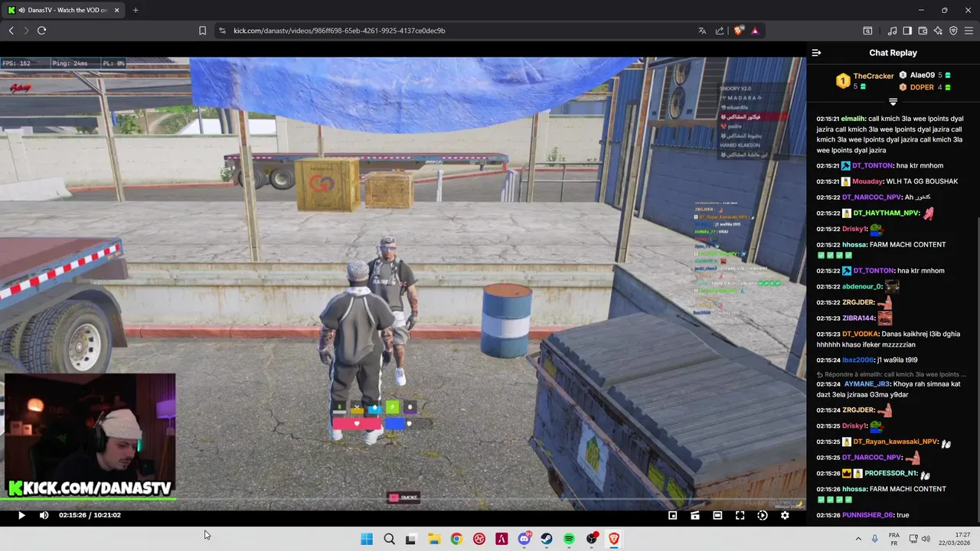This screenshot has height=551, width=980.
Task: Open the page translate icon
Action: 702,31
